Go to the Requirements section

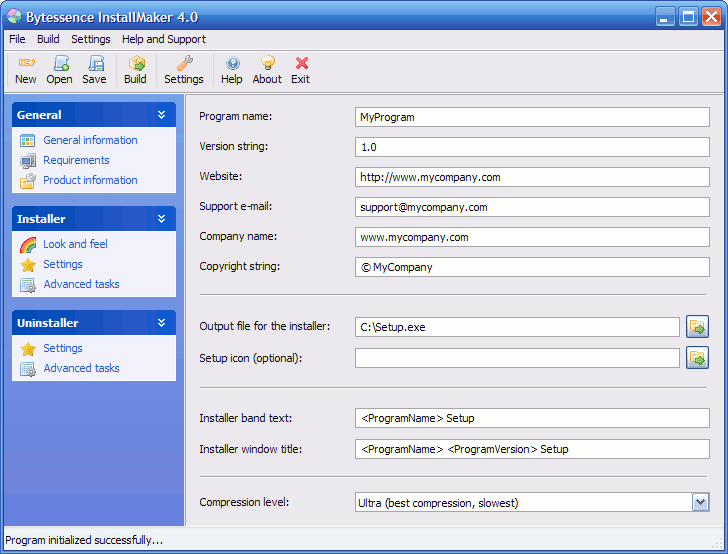pos(76,160)
